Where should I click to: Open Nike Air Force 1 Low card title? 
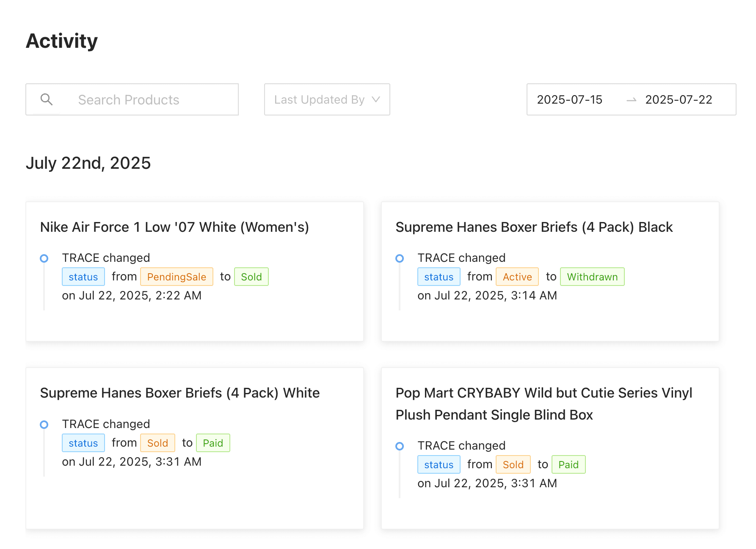(174, 227)
